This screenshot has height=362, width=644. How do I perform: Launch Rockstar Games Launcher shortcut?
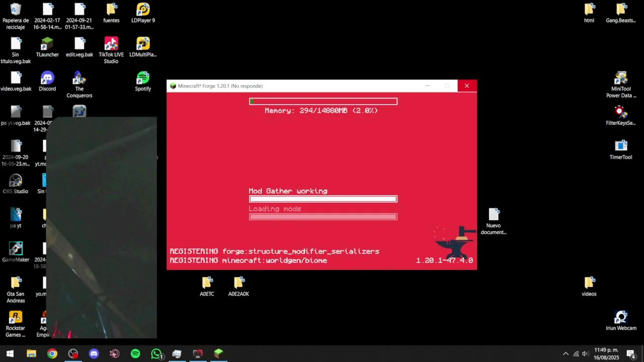pyautogui.click(x=16, y=324)
